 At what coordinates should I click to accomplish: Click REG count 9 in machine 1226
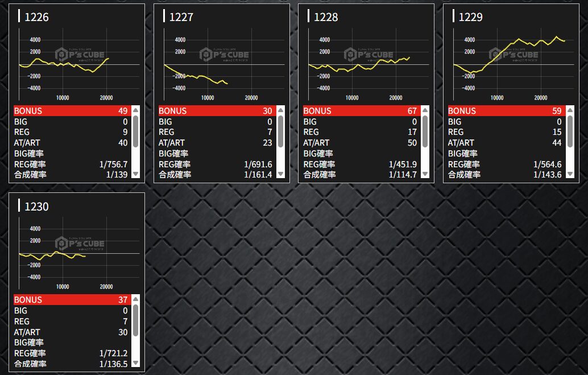(x=125, y=132)
